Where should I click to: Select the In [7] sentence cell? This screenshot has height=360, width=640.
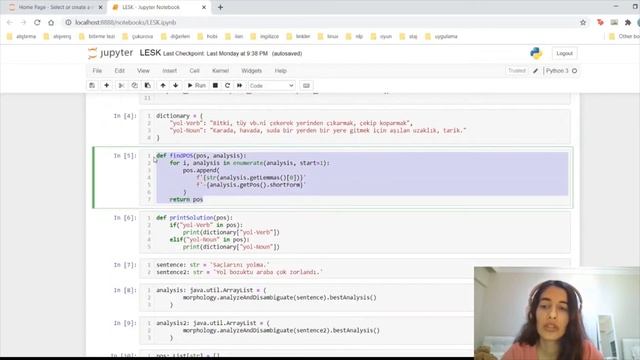[x=355, y=268]
